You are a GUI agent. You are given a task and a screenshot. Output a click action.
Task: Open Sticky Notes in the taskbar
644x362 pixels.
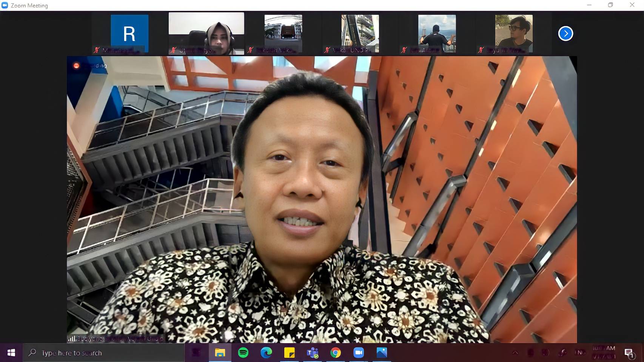point(289,353)
